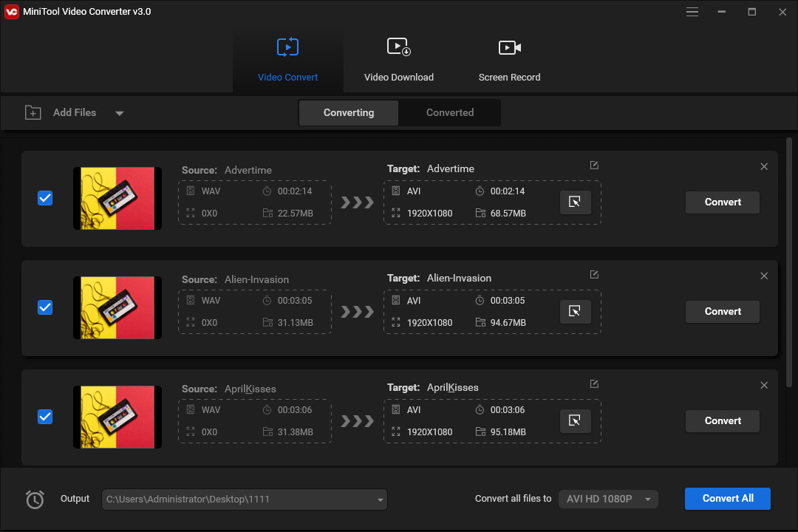Convert the AprilKisses file
Screen dimensions: 798x532
(722, 421)
